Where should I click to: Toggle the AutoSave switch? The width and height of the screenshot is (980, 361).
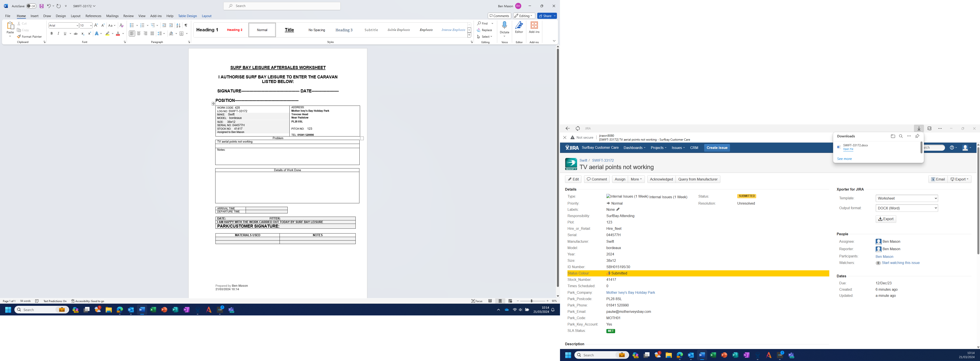[x=31, y=6]
